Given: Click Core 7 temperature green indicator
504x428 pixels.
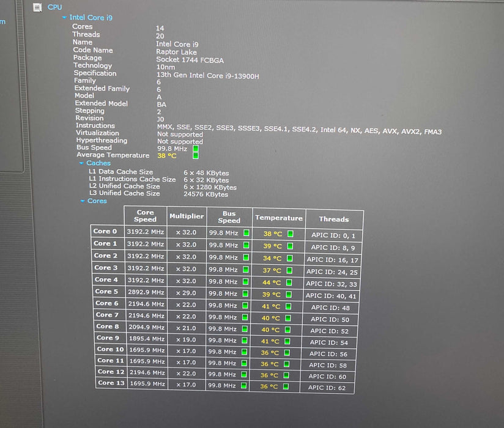Looking at the screenshot, I should (288, 318).
